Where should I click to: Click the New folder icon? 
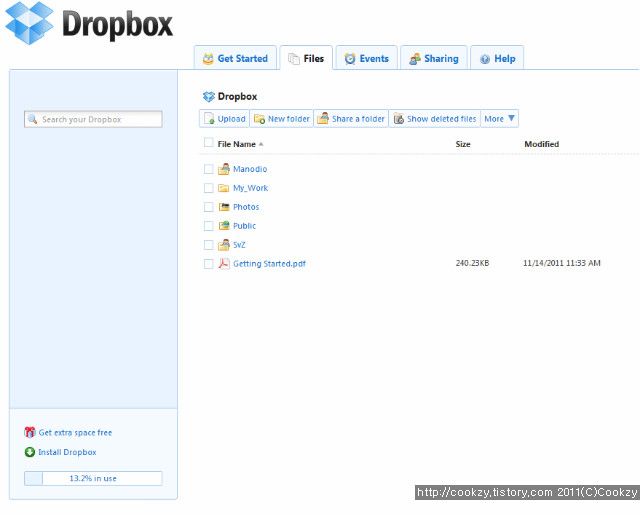[259, 119]
